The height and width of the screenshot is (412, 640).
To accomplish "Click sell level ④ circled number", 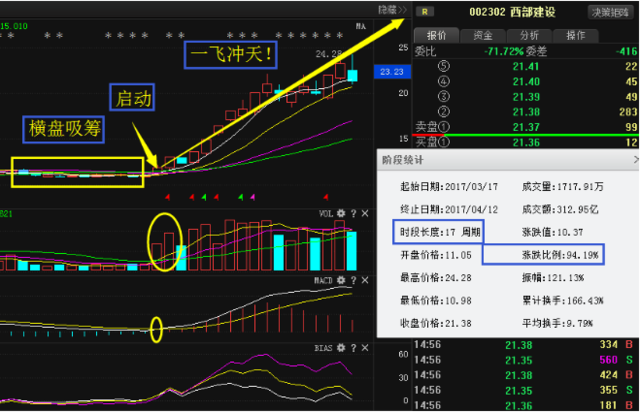I will [x=444, y=82].
